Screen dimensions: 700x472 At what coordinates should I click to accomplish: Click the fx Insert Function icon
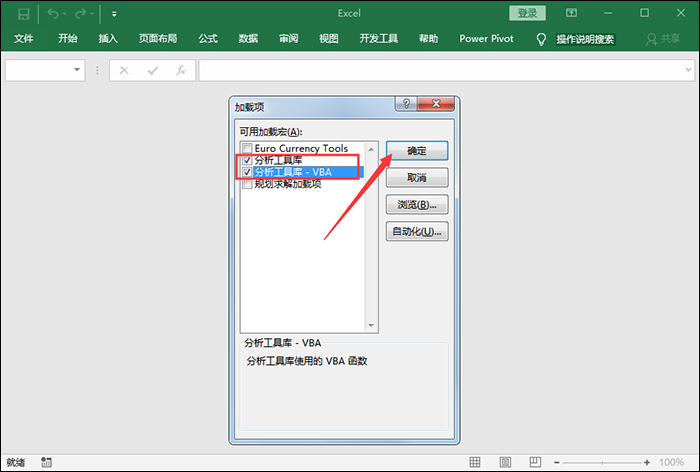pos(181,71)
